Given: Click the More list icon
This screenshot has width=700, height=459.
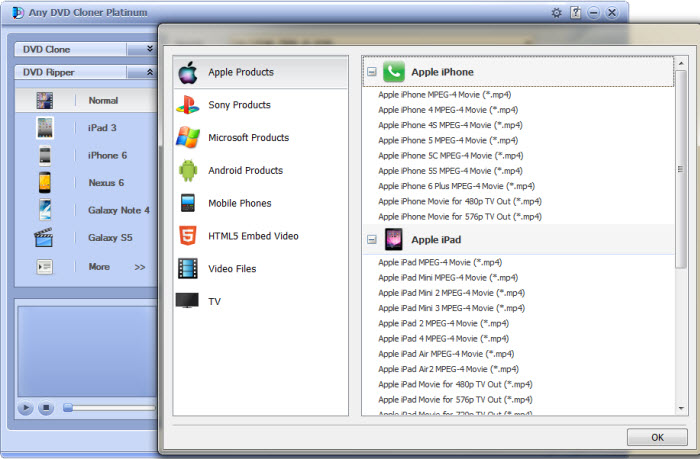Looking at the screenshot, I should coord(45,267).
